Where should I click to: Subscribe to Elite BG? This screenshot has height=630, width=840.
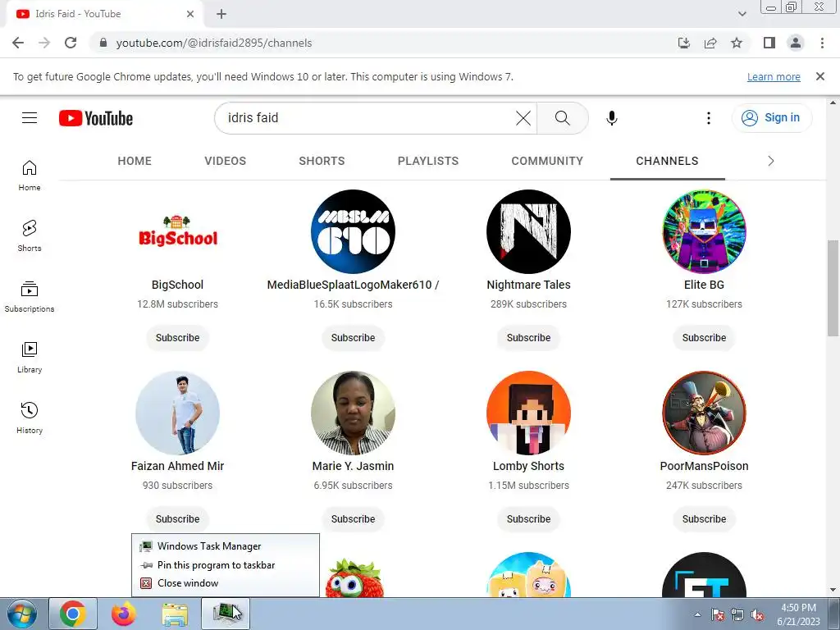704,337
